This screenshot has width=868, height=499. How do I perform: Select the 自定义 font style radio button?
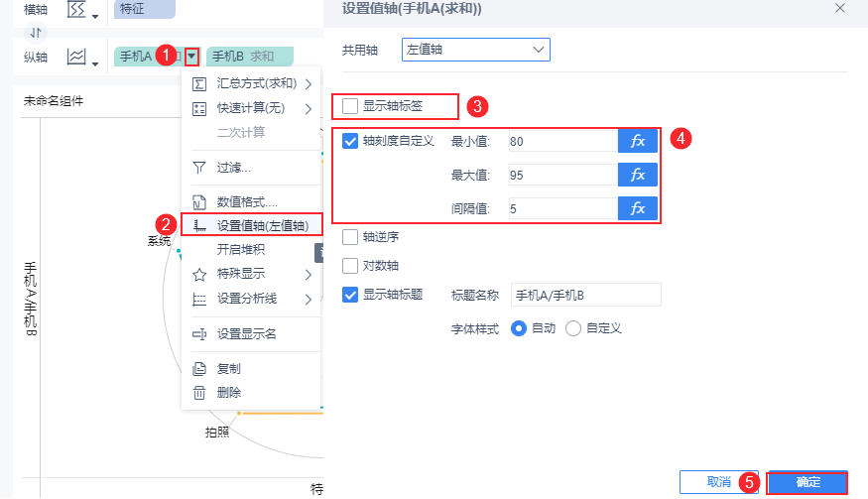[x=573, y=327]
